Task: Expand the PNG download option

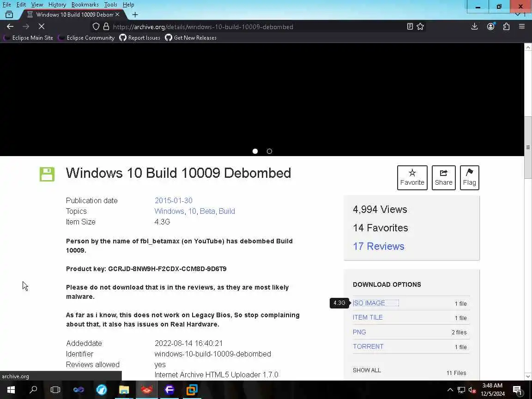Action: (x=359, y=332)
